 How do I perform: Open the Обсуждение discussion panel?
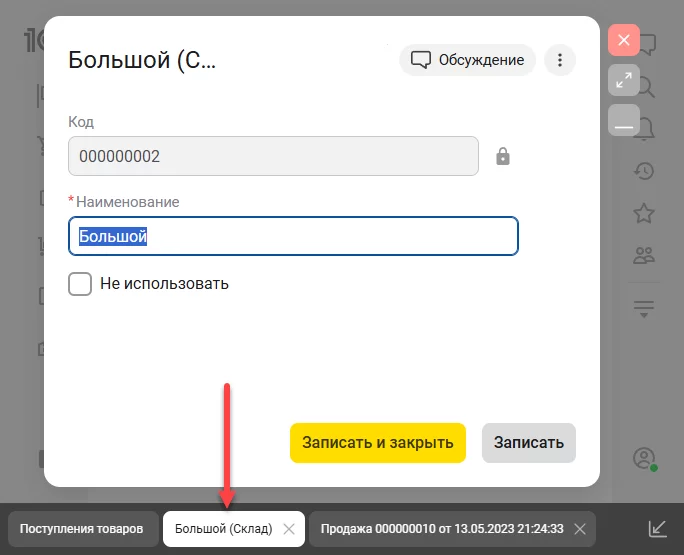pyautogui.click(x=467, y=60)
